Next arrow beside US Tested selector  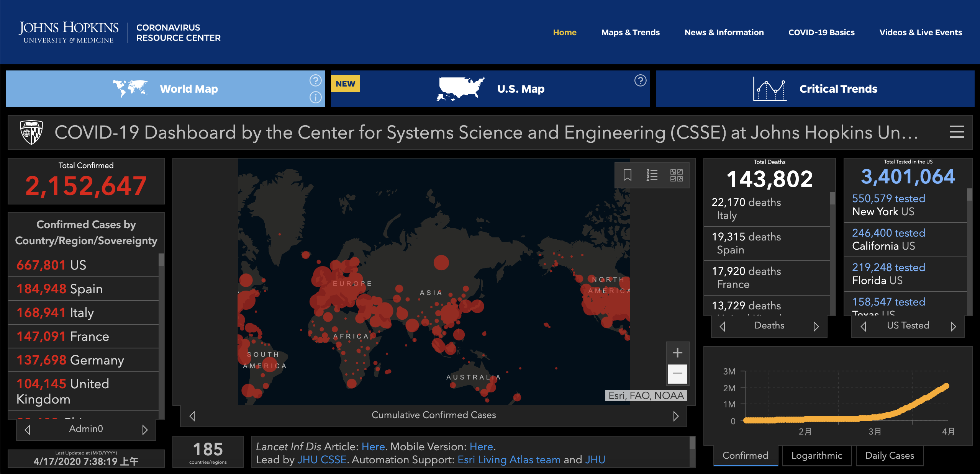(953, 326)
